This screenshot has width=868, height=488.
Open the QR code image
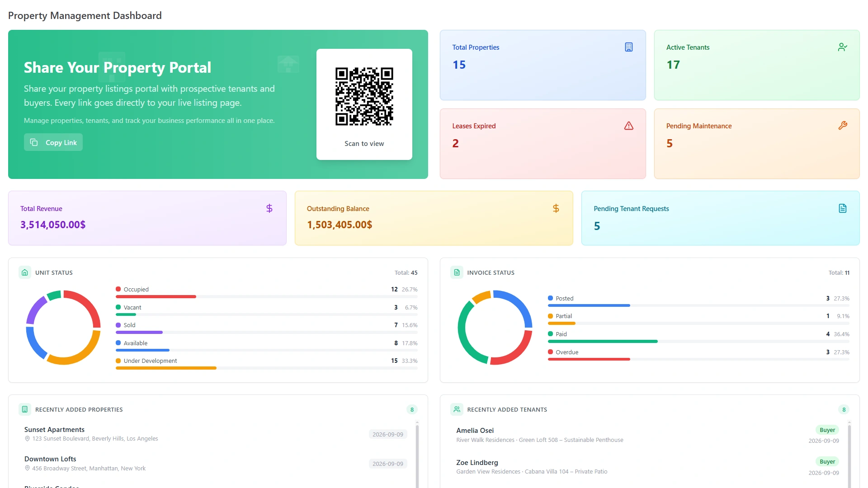click(x=364, y=97)
